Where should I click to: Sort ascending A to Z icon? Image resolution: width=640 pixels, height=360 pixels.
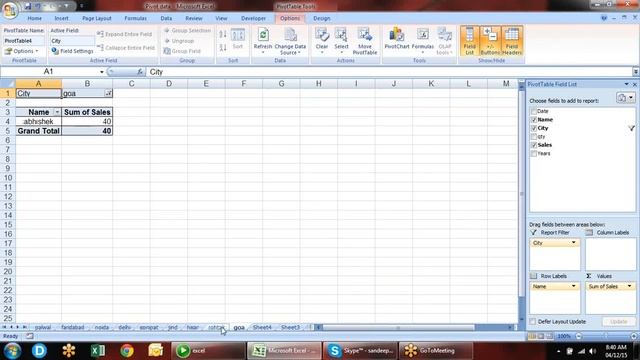click(223, 34)
